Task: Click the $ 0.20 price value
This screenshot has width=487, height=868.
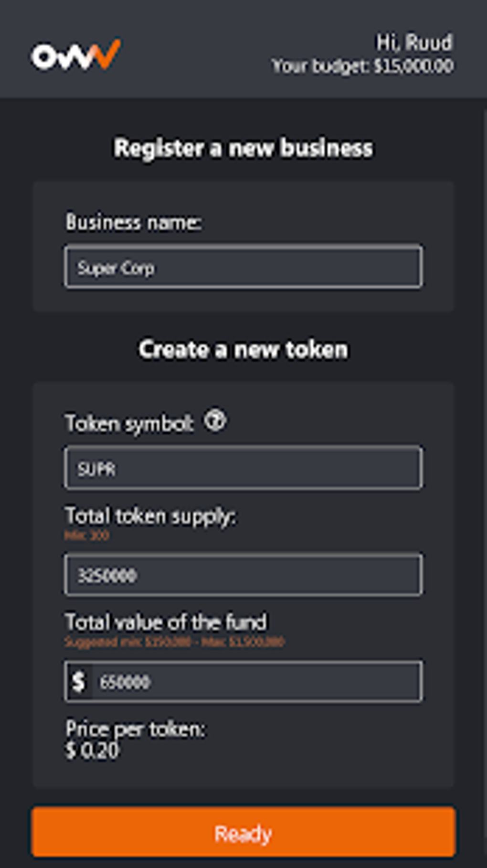Action: (92, 750)
